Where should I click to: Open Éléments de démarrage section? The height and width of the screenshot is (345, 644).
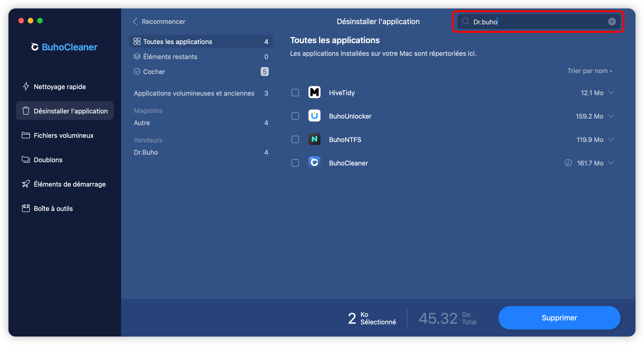(x=65, y=184)
